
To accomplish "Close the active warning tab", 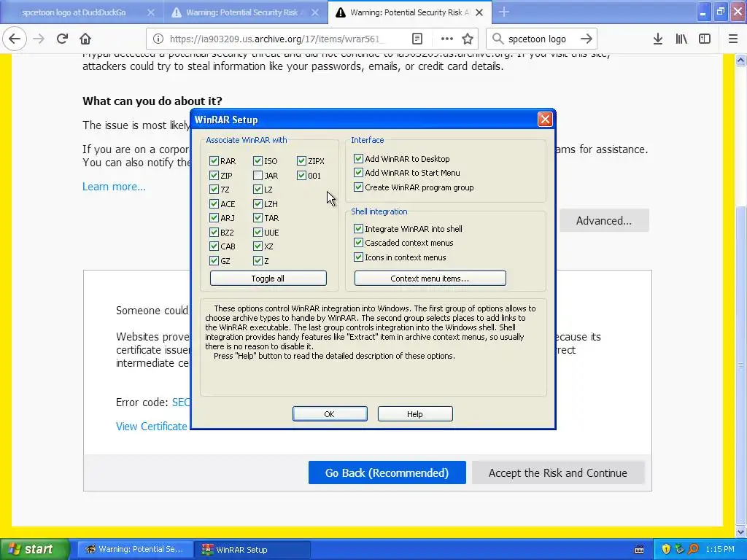I will click(x=479, y=12).
